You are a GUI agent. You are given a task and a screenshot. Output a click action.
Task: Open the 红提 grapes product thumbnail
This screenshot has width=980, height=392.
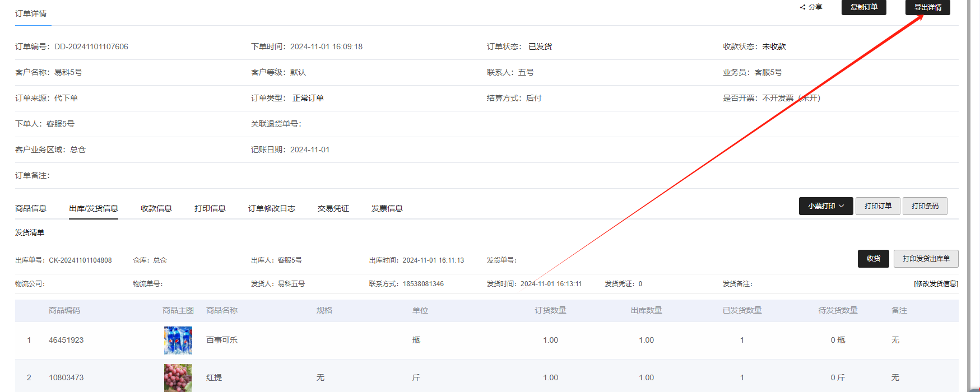tap(178, 377)
